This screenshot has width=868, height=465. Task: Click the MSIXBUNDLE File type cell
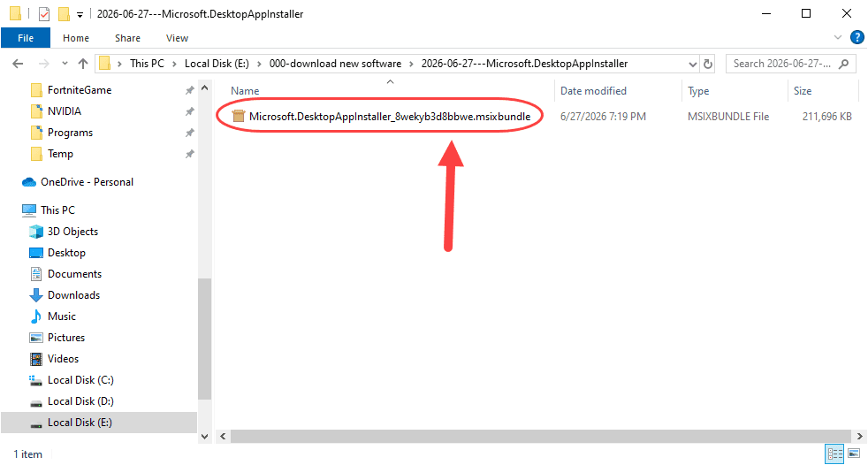(x=728, y=117)
